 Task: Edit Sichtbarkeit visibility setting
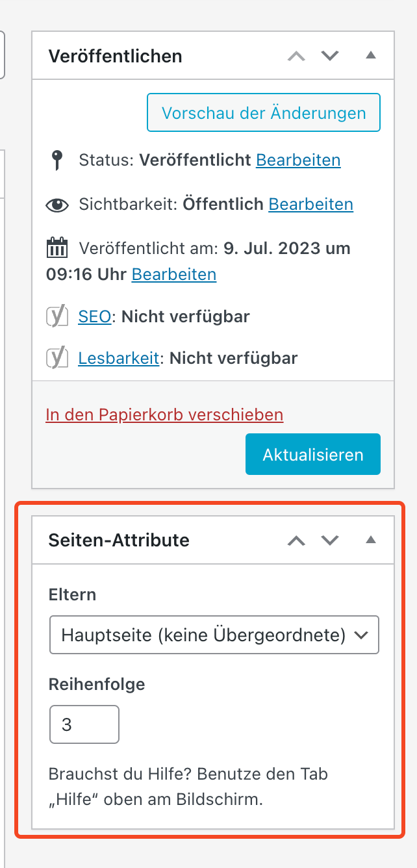point(310,205)
